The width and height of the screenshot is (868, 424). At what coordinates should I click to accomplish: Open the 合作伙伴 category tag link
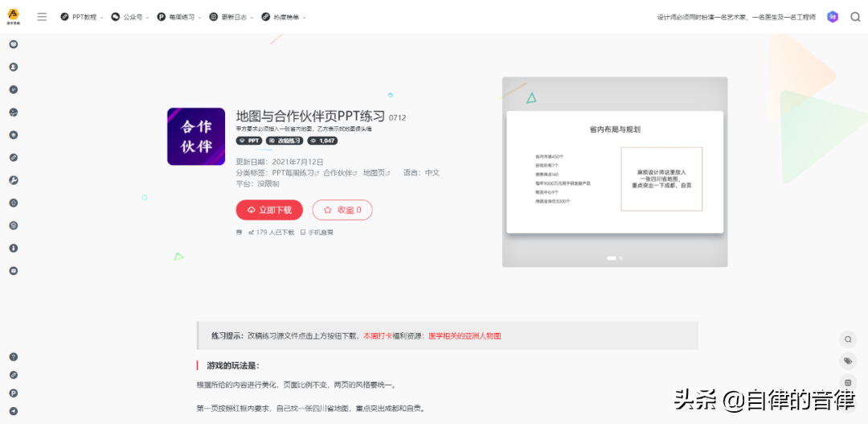click(x=340, y=172)
